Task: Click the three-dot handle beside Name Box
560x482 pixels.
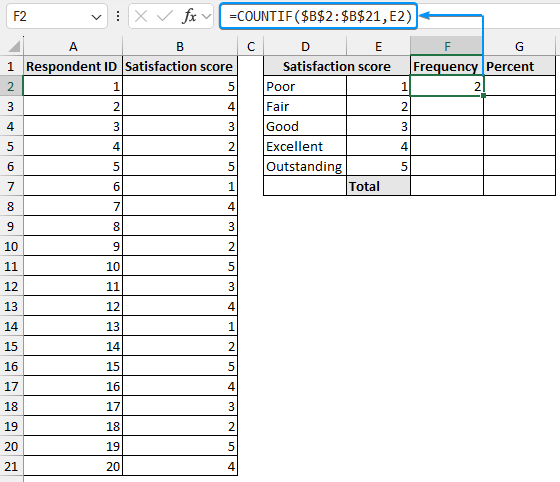Action: pos(118,16)
